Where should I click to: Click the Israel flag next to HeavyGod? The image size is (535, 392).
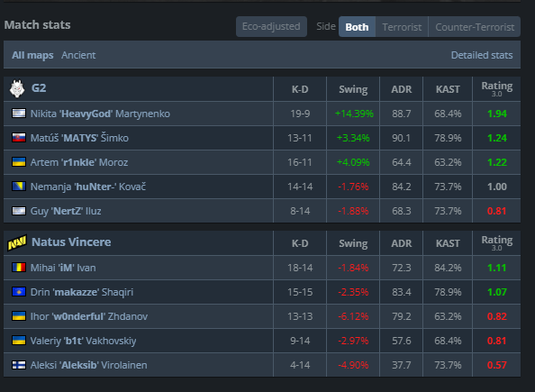(x=19, y=114)
